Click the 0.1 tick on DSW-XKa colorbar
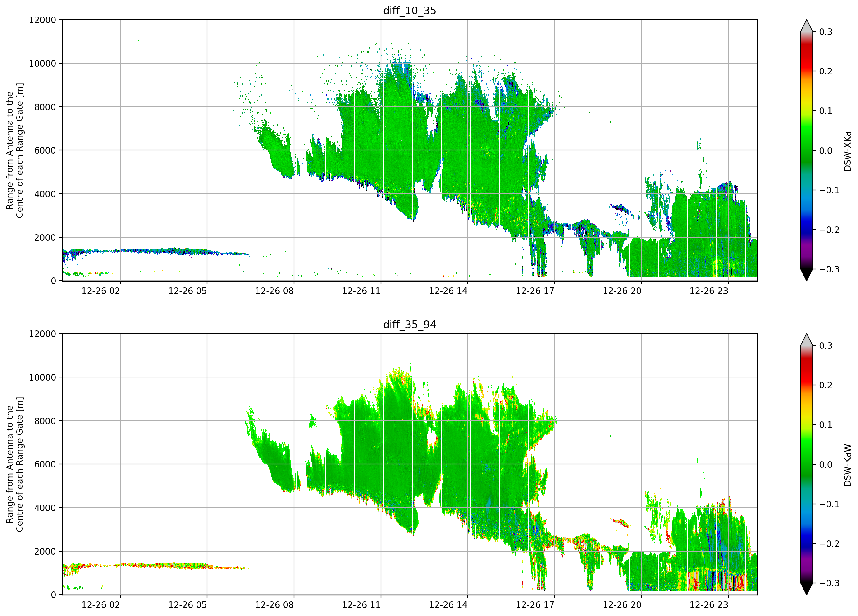Image resolution: width=858 pixels, height=616 pixels. 826,111
